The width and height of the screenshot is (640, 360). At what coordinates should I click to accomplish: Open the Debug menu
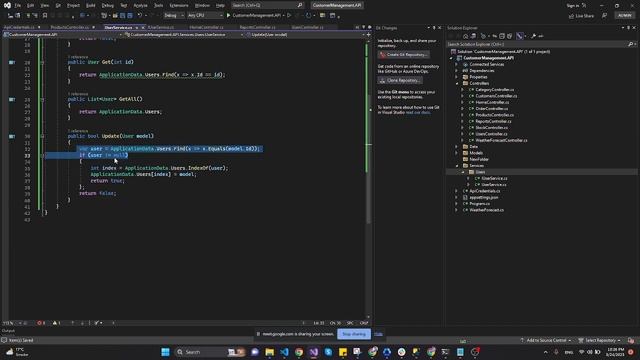click(x=108, y=6)
